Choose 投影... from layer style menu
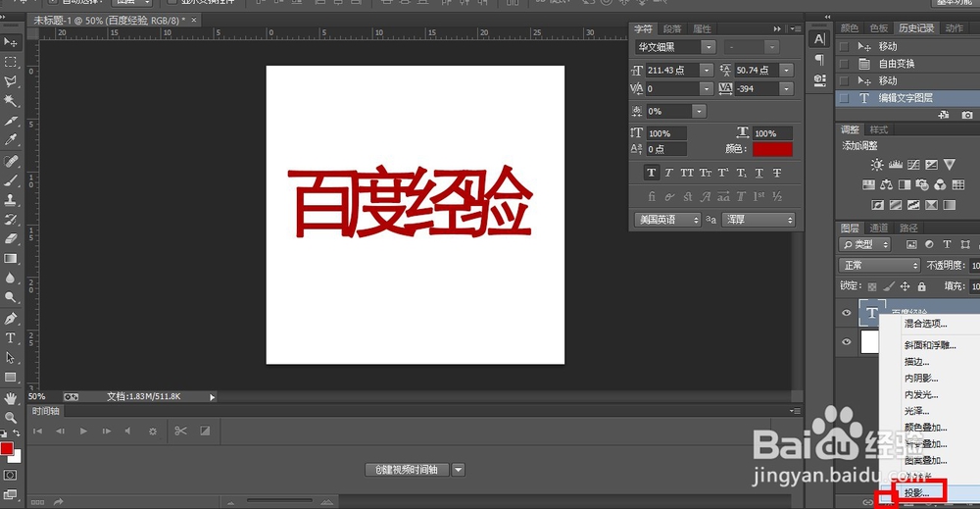This screenshot has height=509, width=980. coord(917,493)
